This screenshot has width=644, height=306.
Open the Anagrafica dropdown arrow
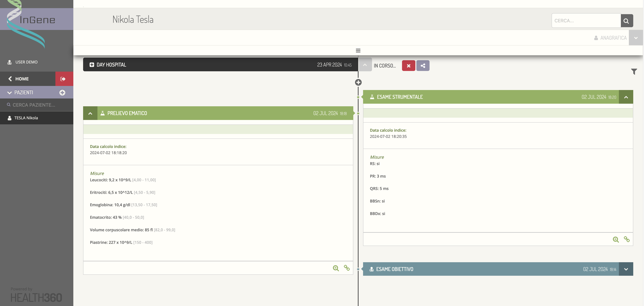coord(636,38)
